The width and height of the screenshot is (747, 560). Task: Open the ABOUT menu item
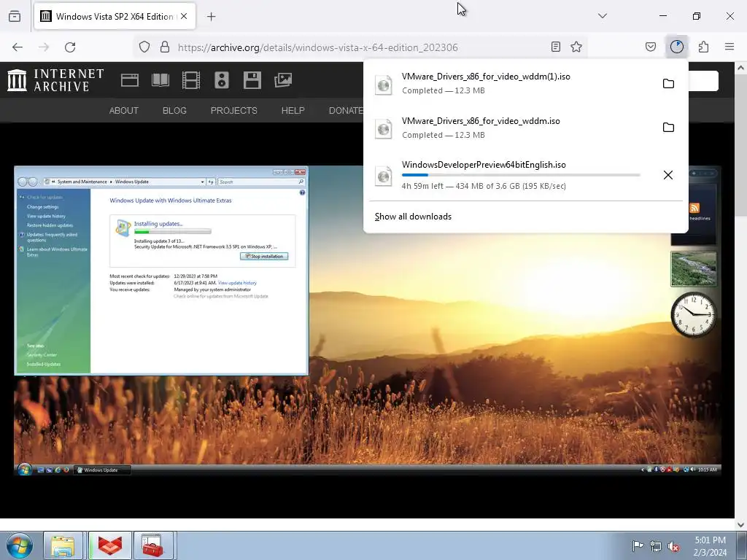(124, 111)
